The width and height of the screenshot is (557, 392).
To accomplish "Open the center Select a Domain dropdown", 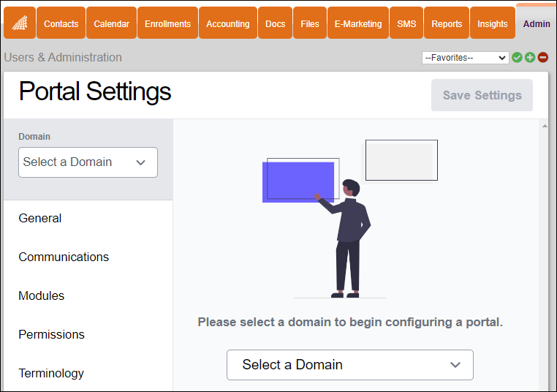I will pyautogui.click(x=349, y=365).
